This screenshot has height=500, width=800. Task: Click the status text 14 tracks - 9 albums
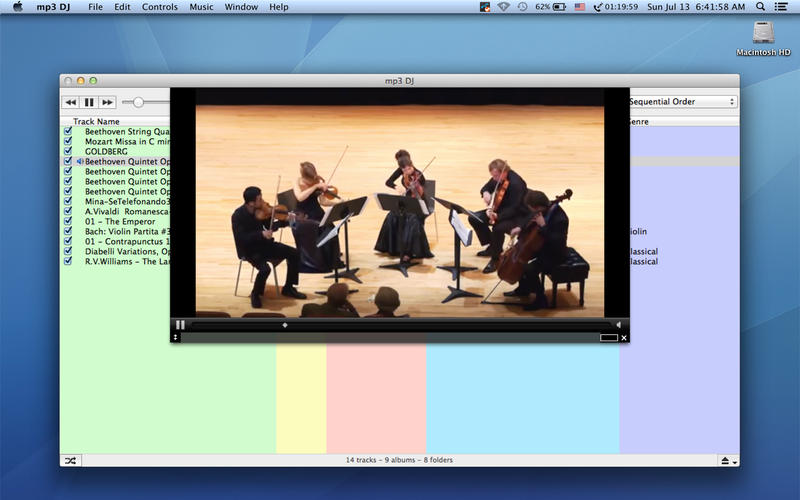click(399, 460)
